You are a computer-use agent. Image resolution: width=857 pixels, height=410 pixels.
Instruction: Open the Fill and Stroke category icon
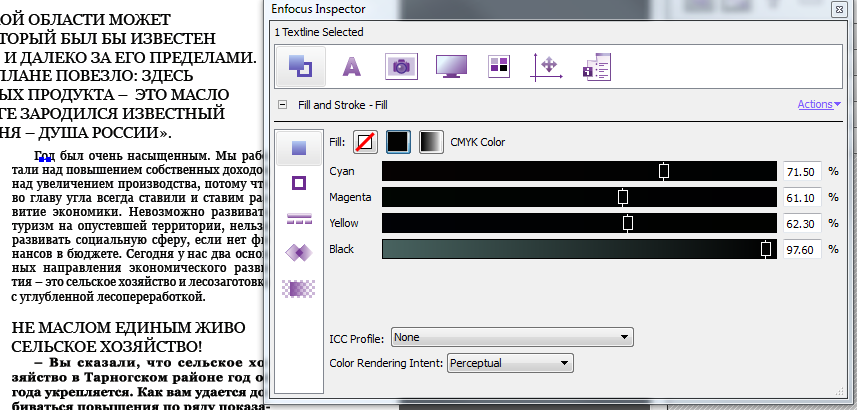(x=301, y=67)
